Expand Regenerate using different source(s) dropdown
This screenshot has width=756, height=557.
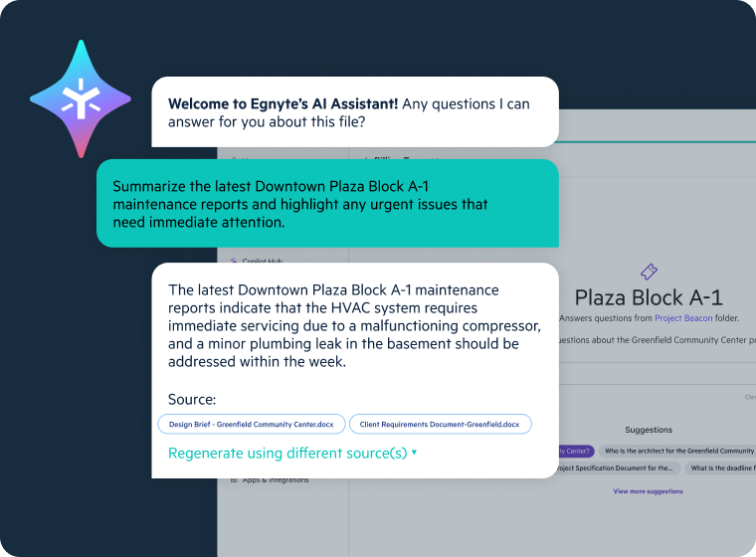[x=292, y=454]
